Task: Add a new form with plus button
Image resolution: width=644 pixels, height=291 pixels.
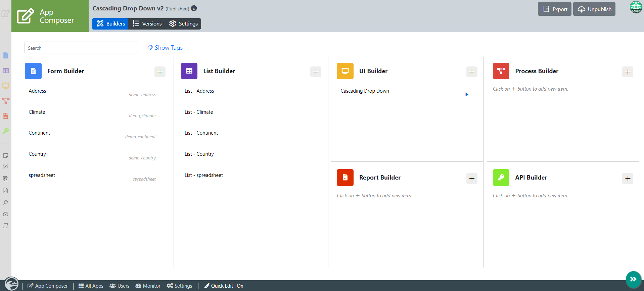Action: click(160, 72)
